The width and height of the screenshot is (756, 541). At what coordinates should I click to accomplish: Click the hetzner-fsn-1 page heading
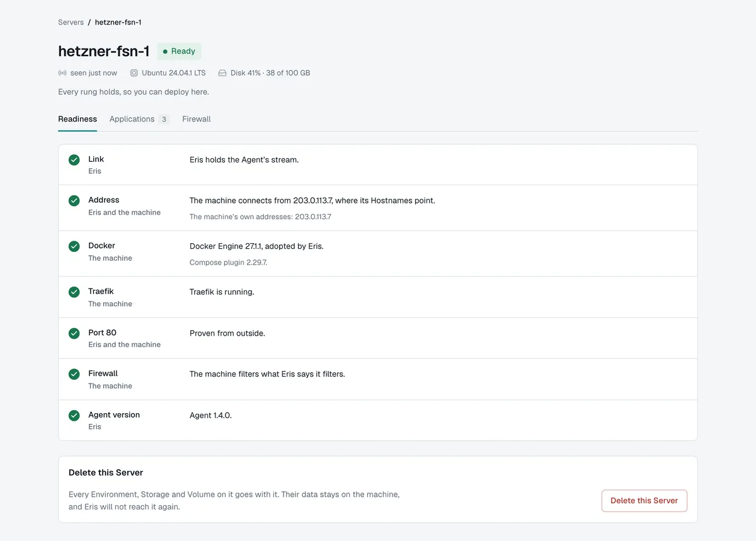pos(103,52)
